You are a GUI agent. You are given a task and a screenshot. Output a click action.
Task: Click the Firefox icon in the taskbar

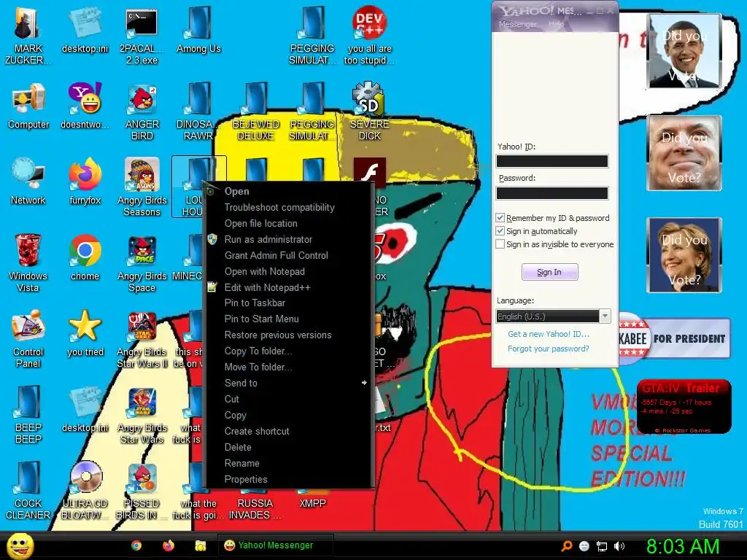[x=169, y=545]
